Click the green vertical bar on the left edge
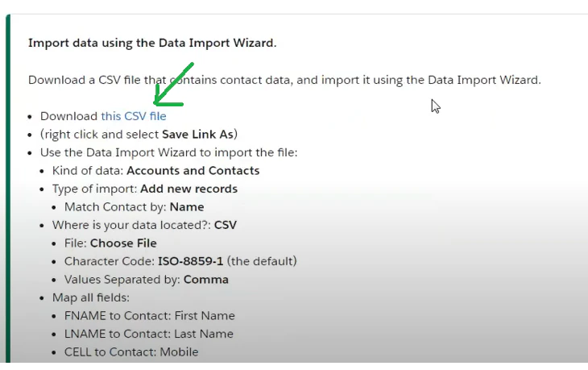Image resolution: width=588 pixels, height=370 pixels. click(8, 189)
